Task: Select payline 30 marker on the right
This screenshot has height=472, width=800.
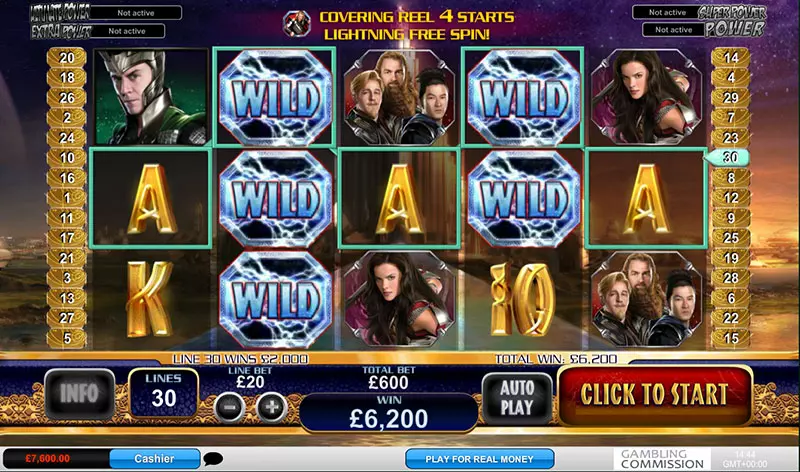Action: pyautogui.click(x=728, y=158)
